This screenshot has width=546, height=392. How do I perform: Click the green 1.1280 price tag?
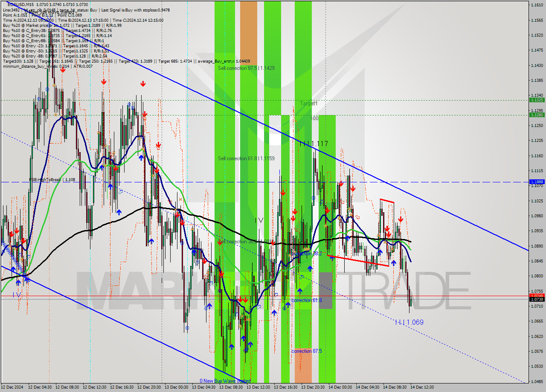(x=537, y=115)
